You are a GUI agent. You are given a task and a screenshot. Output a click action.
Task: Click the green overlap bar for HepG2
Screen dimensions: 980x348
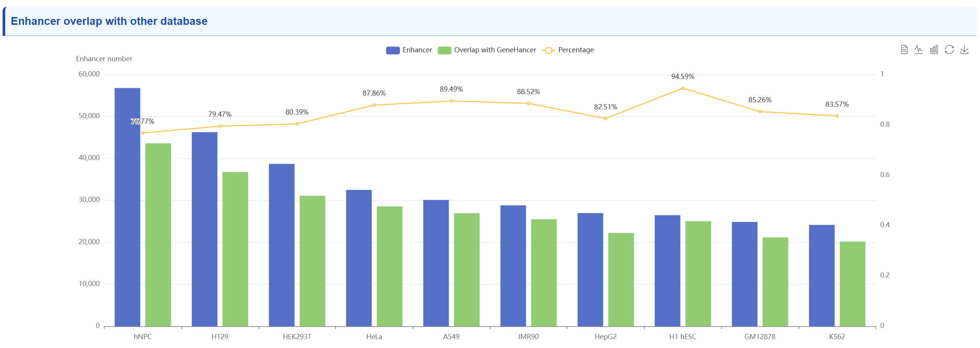tap(621, 279)
